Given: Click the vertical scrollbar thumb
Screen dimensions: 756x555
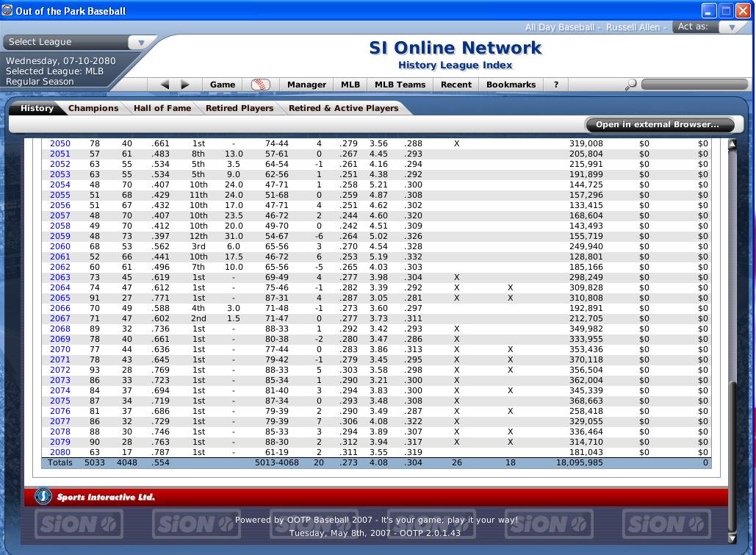Looking at the screenshot, I should (732, 456).
